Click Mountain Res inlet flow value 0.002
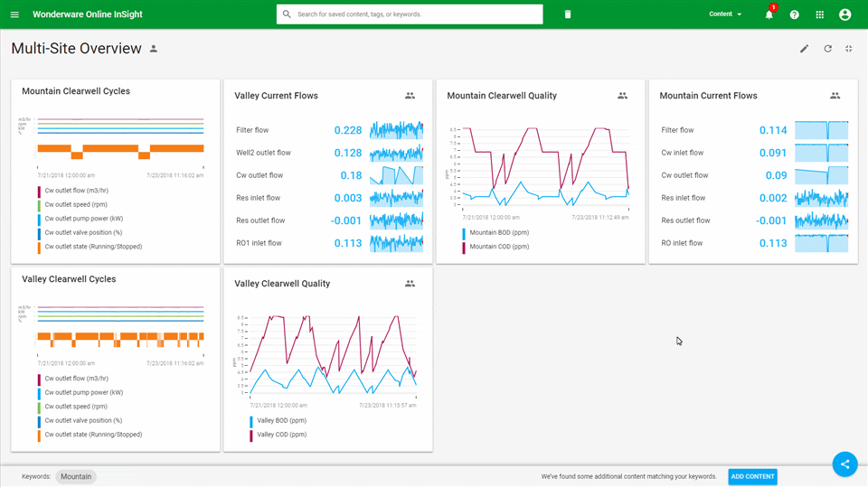This screenshot has width=868, height=487. (773, 198)
